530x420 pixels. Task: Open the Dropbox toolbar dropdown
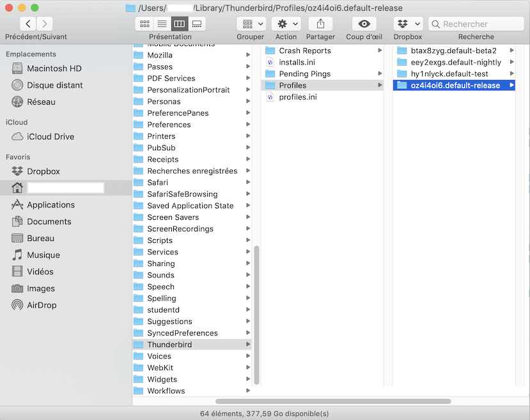[x=409, y=24]
